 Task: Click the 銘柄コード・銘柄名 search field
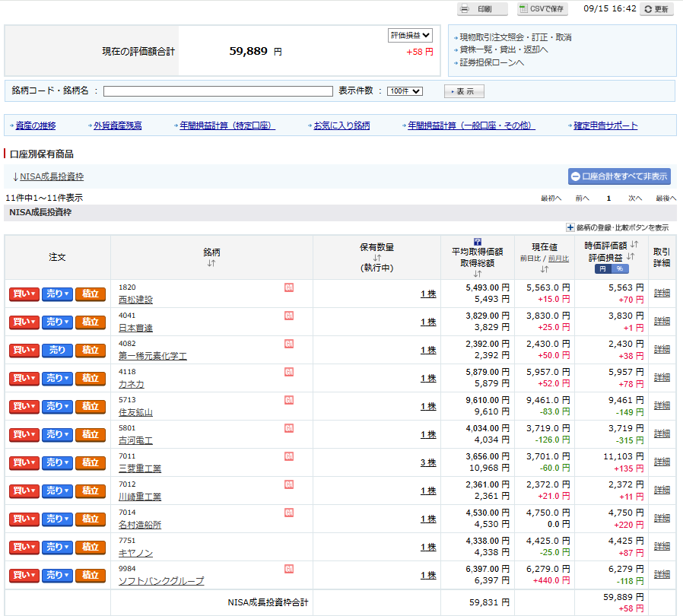pyautogui.click(x=218, y=91)
